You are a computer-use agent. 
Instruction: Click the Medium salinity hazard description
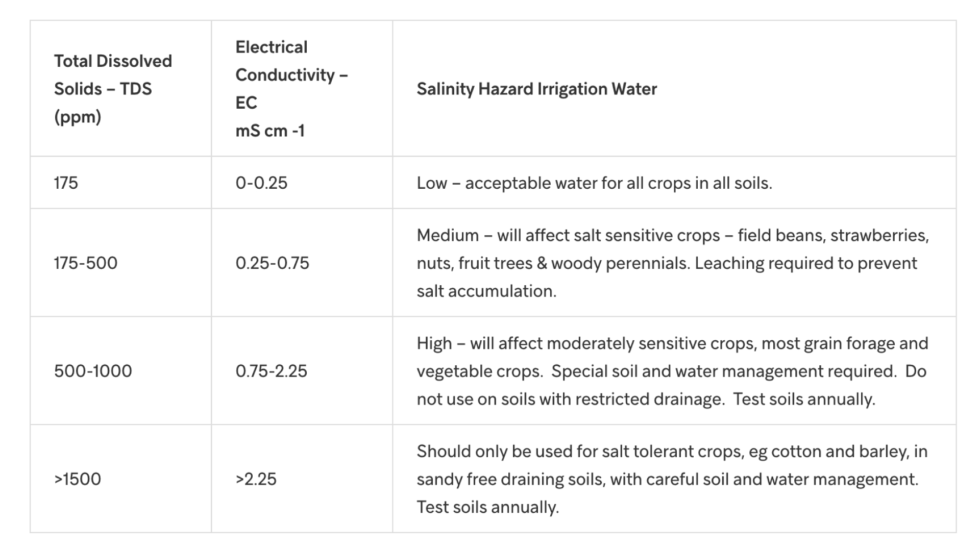click(x=674, y=262)
